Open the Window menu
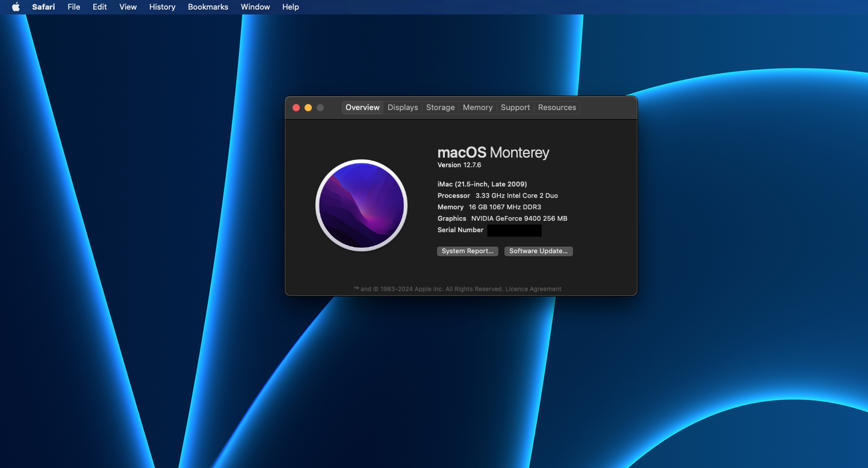The width and height of the screenshot is (868, 468). click(x=255, y=7)
